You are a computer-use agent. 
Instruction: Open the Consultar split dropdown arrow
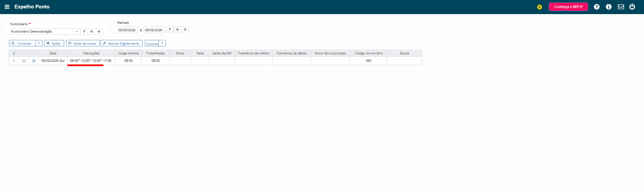pos(39,43)
